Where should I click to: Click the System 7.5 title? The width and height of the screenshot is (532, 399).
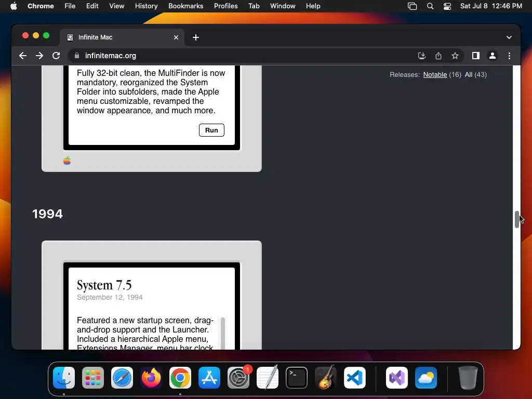coord(104,285)
